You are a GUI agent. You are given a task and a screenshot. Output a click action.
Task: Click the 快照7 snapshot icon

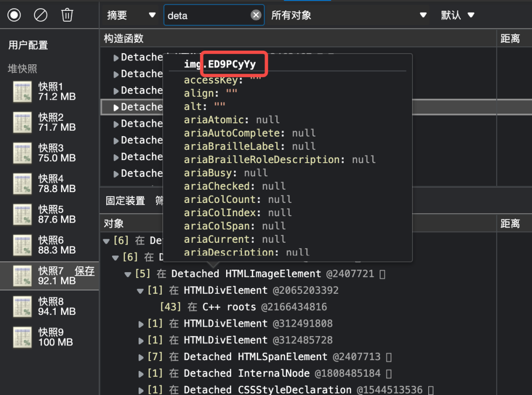coord(22,276)
